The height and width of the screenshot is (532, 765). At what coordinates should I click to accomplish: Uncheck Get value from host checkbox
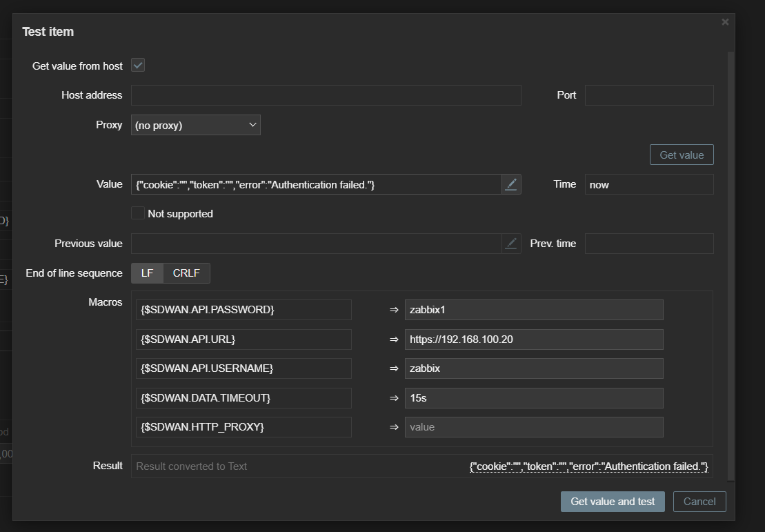point(138,66)
